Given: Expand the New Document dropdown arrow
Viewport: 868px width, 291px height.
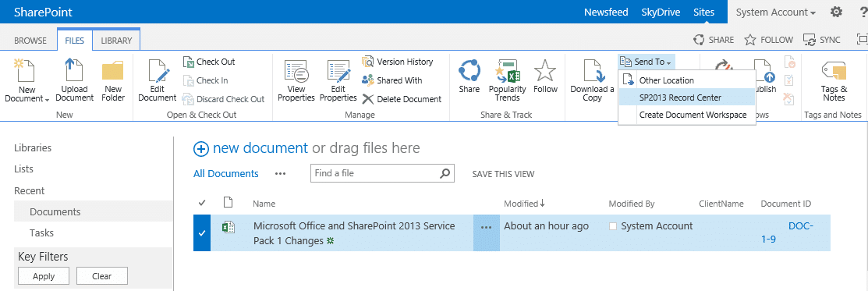Looking at the screenshot, I should point(47,99).
